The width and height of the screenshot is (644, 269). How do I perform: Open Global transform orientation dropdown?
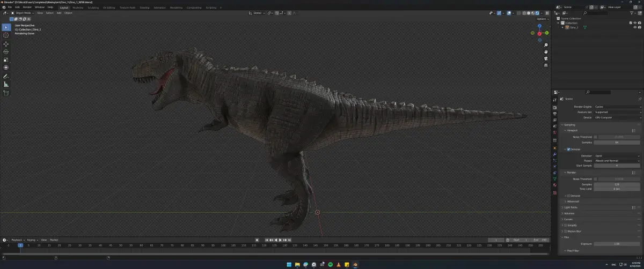pos(256,13)
